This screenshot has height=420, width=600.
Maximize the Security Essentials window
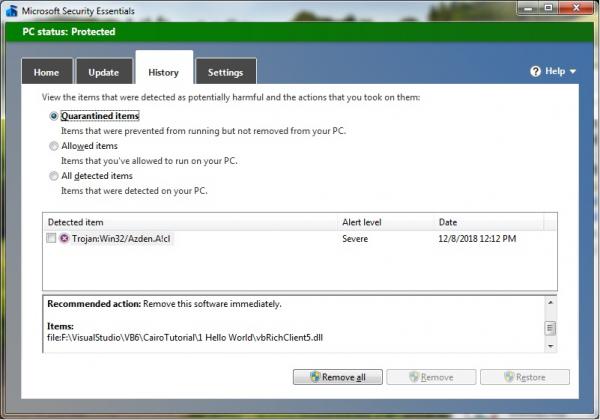coord(549,8)
